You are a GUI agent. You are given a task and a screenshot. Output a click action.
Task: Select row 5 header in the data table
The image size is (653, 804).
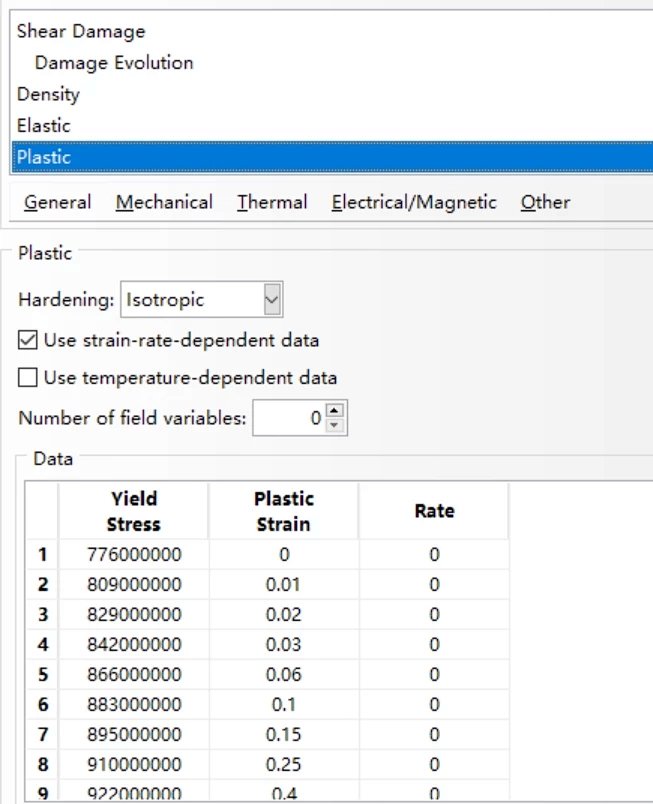pyautogui.click(x=43, y=674)
